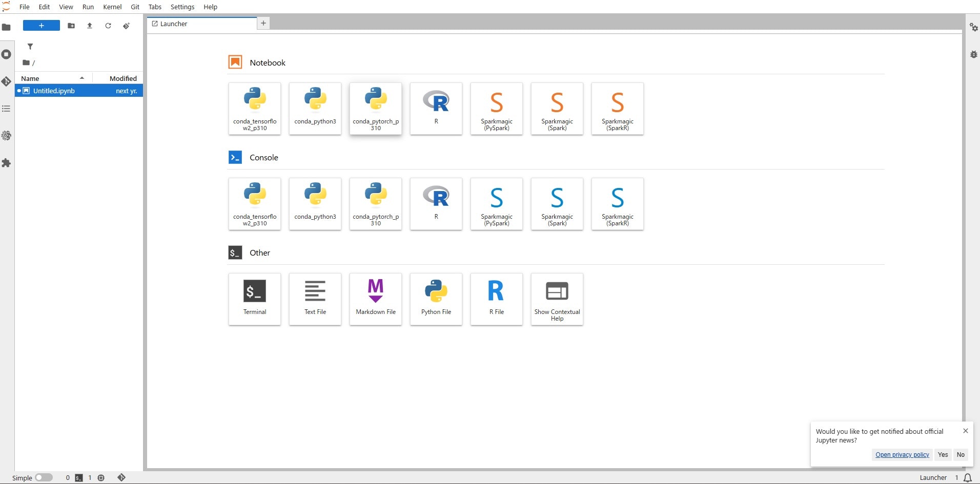The image size is (980, 484).
Task: Open the View menu
Action: click(x=66, y=7)
